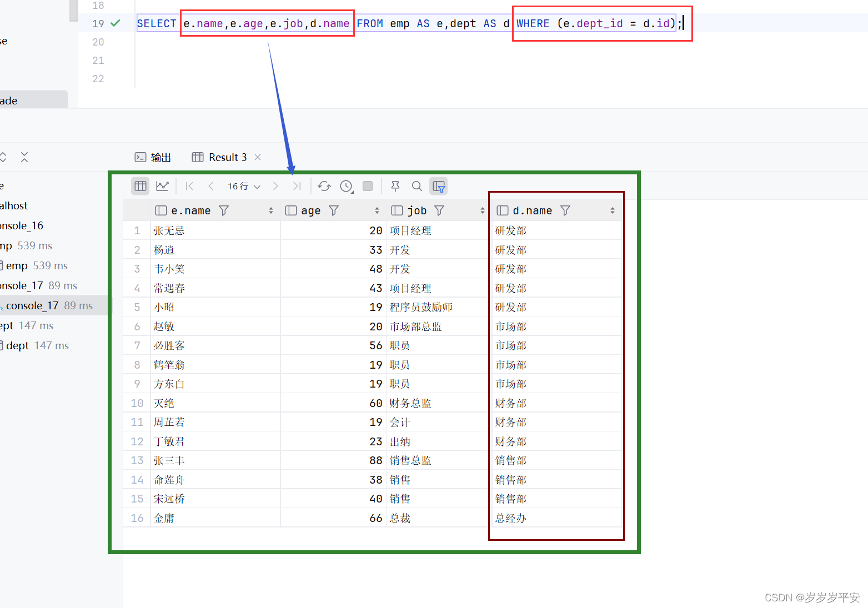This screenshot has height=608, width=868.
Task: Sort by the e.name column arrows
Action: (x=271, y=210)
